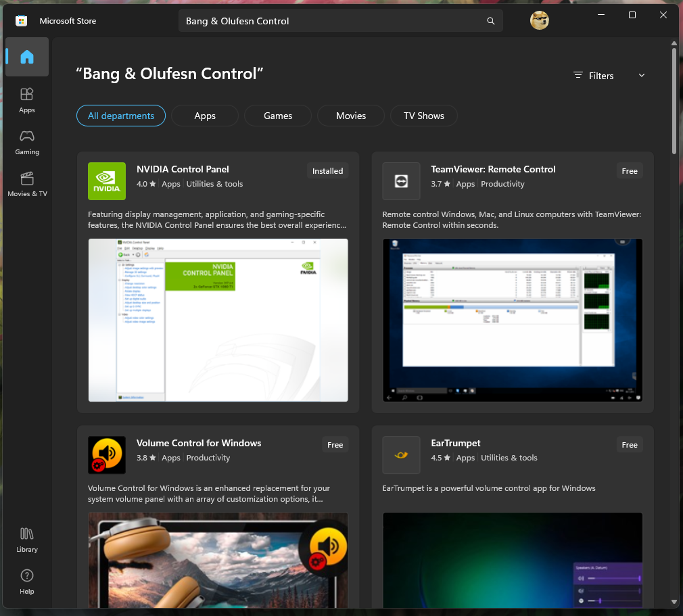Screen dimensions: 683x616
Task: Click the EarTrumpet description text
Action: 489,488
